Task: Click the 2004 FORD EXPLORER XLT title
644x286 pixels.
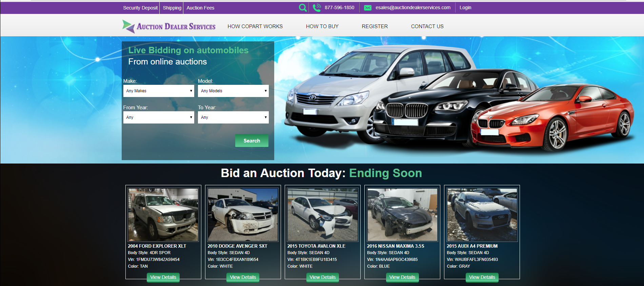Action: click(x=157, y=246)
